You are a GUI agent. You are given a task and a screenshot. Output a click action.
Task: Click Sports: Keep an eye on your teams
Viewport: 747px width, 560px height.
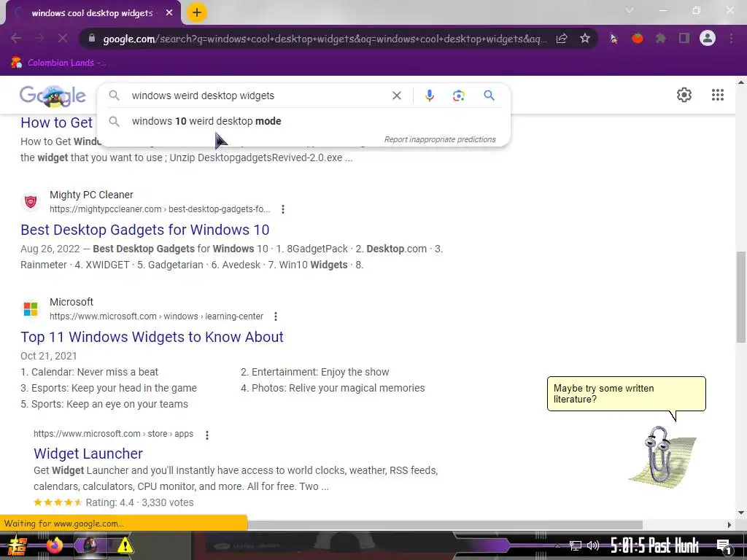pyautogui.click(x=104, y=404)
